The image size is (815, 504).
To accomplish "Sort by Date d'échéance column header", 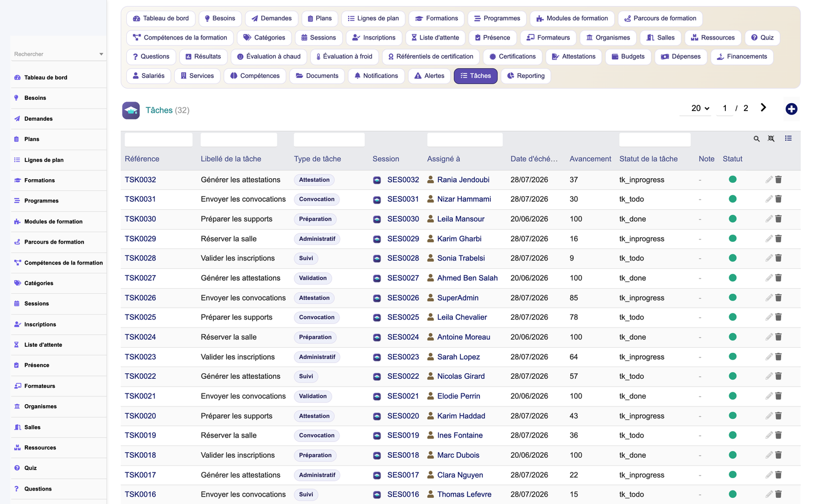I will pyautogui.click(x=534, y=159).
